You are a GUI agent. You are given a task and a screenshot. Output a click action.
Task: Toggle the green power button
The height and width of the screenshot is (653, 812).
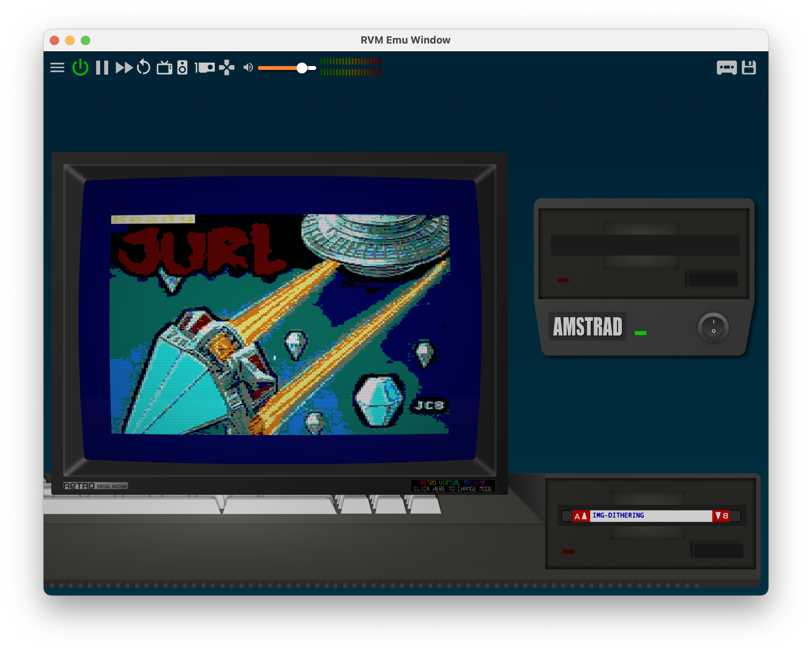80,67
